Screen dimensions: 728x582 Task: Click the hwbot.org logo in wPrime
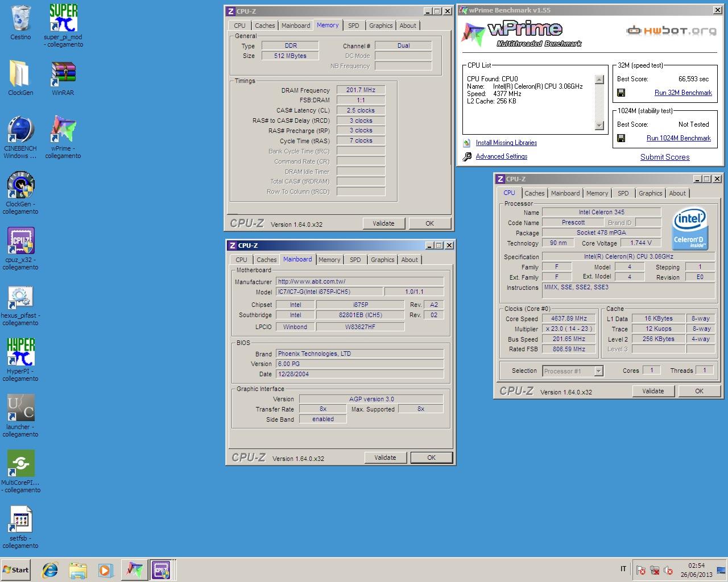point(671,31)
